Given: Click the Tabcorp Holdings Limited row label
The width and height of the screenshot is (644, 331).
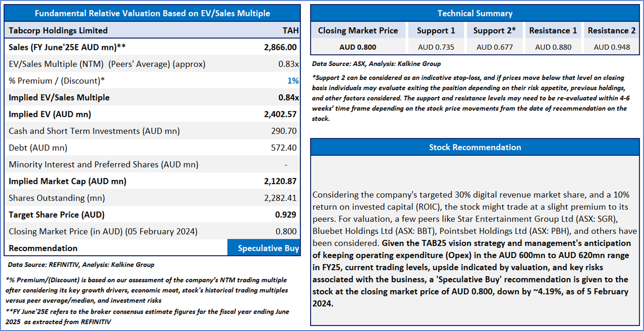Looking at the screenshot, I should (x=58, y=31).
